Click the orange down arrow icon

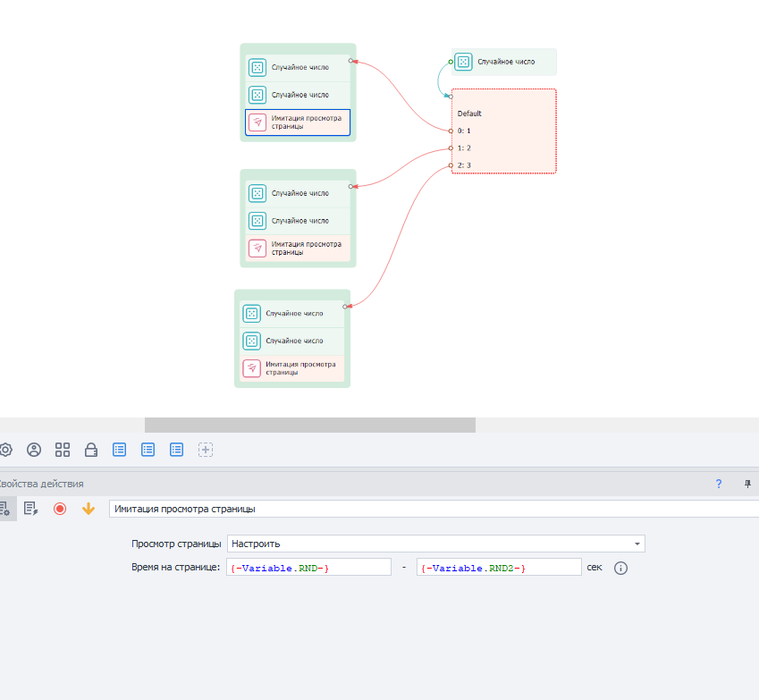pos(88,509)
